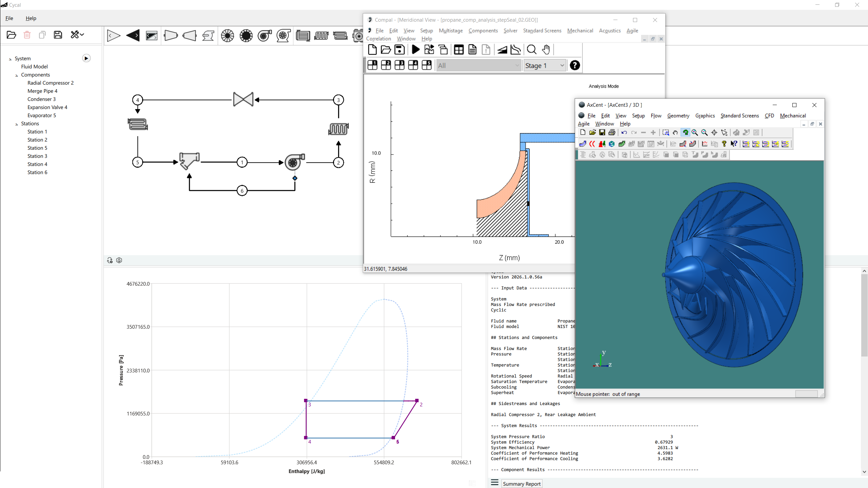Click the expansion valve symbol in cycle diagram
Viewport: 868px width, 488px height.
(243, 100)
